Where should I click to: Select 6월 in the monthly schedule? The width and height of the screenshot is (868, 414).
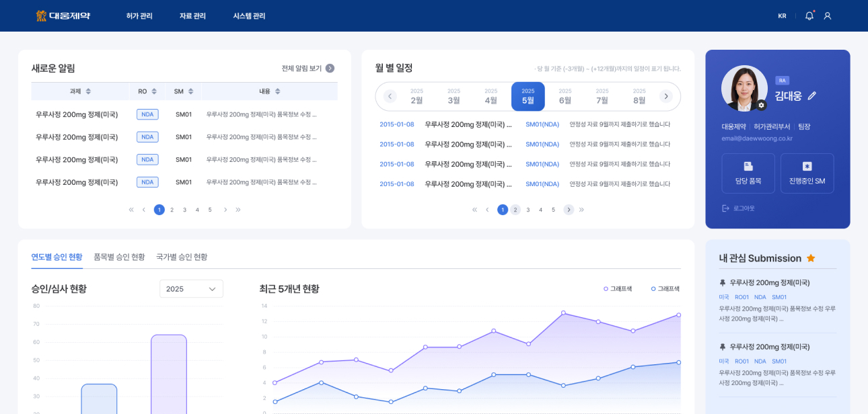click(x=565, y=97)
